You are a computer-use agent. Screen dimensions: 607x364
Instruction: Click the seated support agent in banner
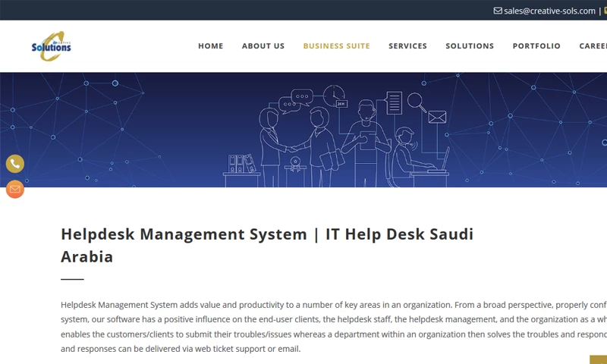(x=407, y=150)
